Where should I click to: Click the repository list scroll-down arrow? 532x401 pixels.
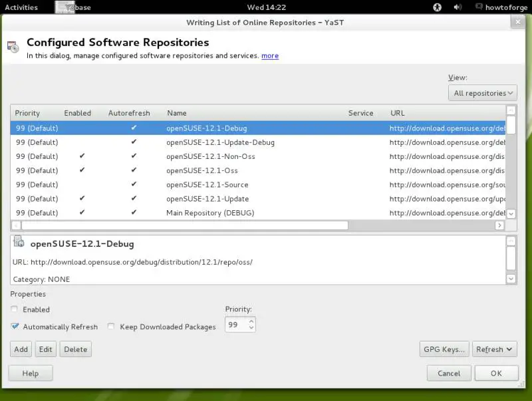511,213
